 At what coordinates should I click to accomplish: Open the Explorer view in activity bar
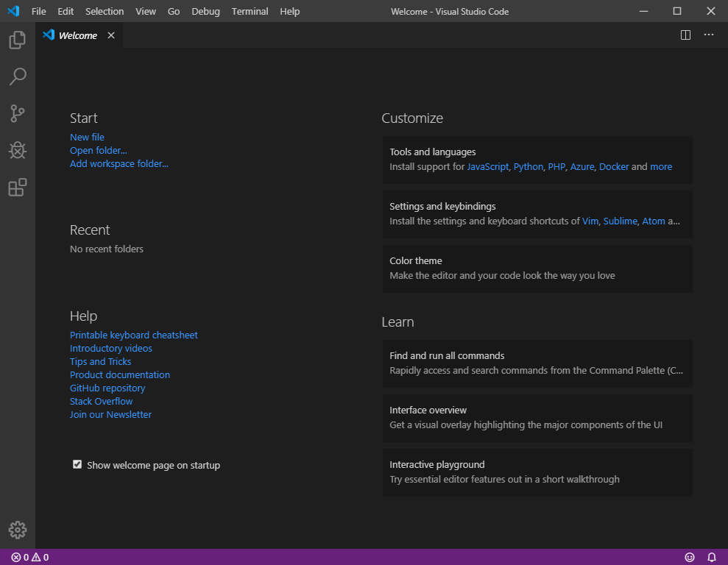tap(17, 40)
